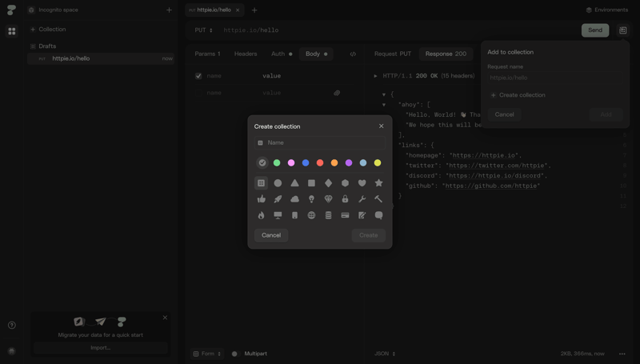Viewport: 640px width, 364px height.
Task: Select the hammer icon
Action: coord(378,199)
